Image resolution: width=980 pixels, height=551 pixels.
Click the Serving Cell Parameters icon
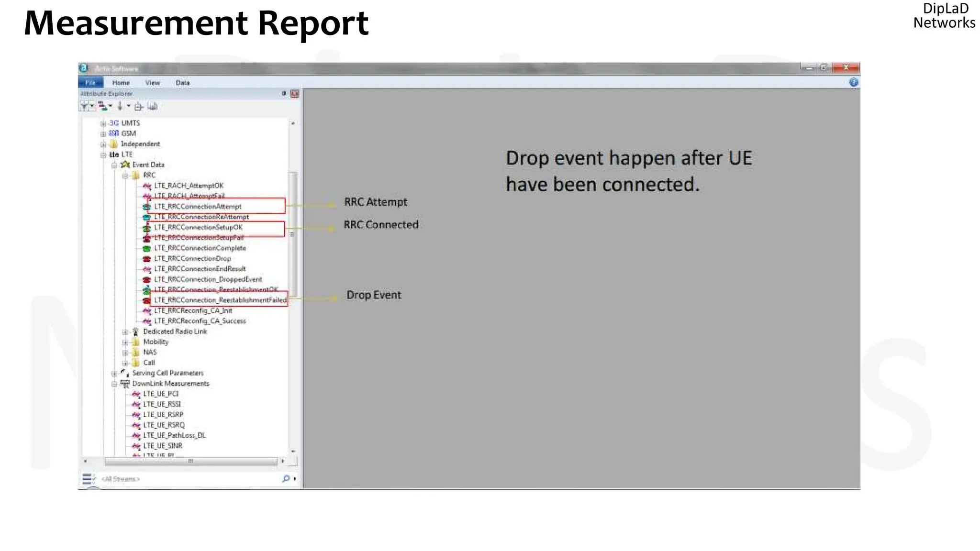click(x=125, y=373)
